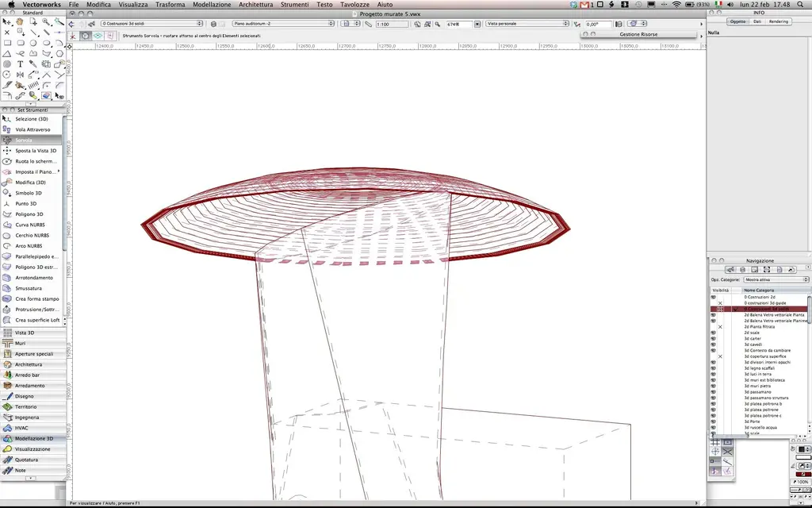Open the Modifica menu

pyautogui.click(x=98, y=4)
